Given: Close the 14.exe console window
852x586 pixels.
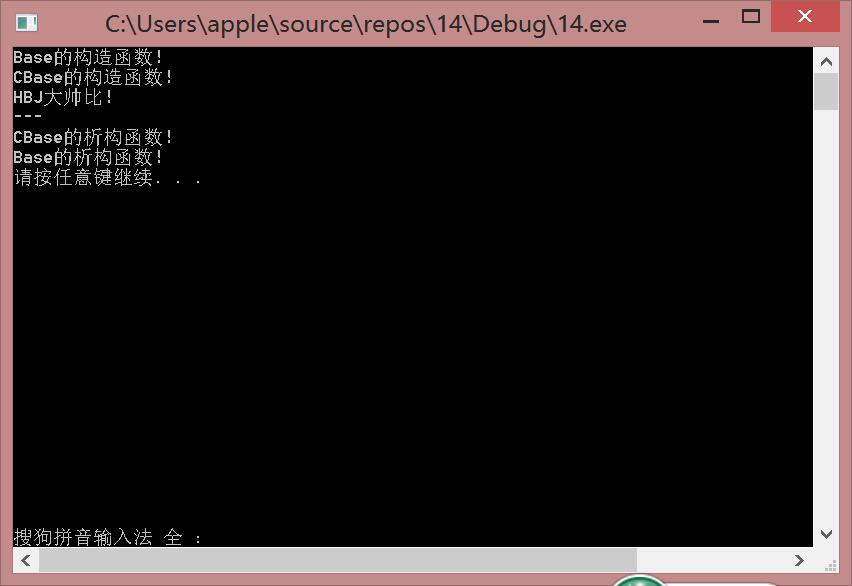Looking at the screenshot, I should 805,16.
